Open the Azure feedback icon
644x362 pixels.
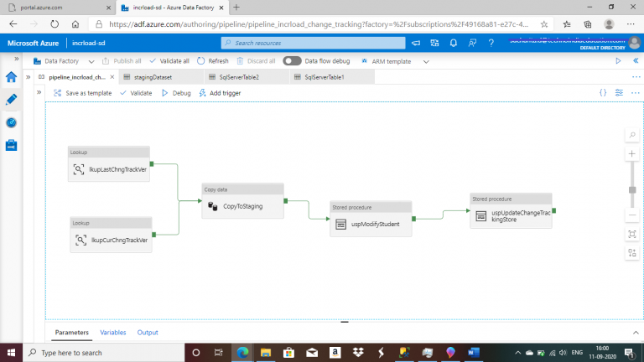click(472, 43)
